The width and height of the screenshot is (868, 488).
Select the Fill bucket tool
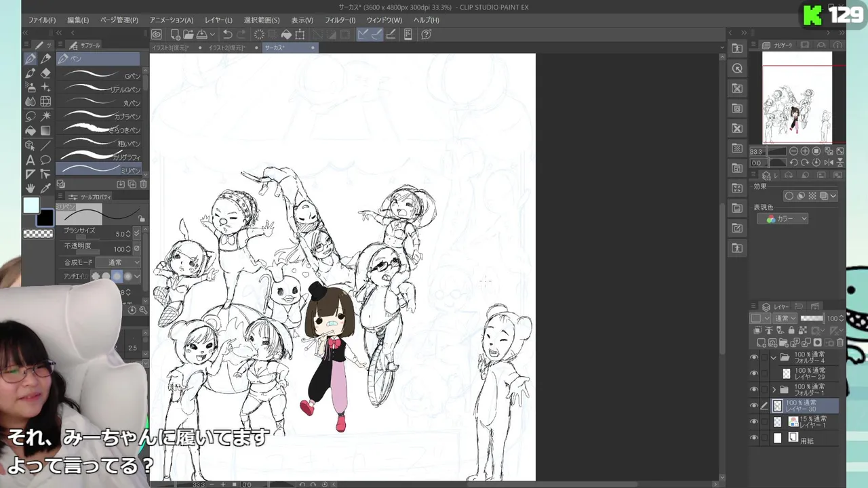coord(31,131)
